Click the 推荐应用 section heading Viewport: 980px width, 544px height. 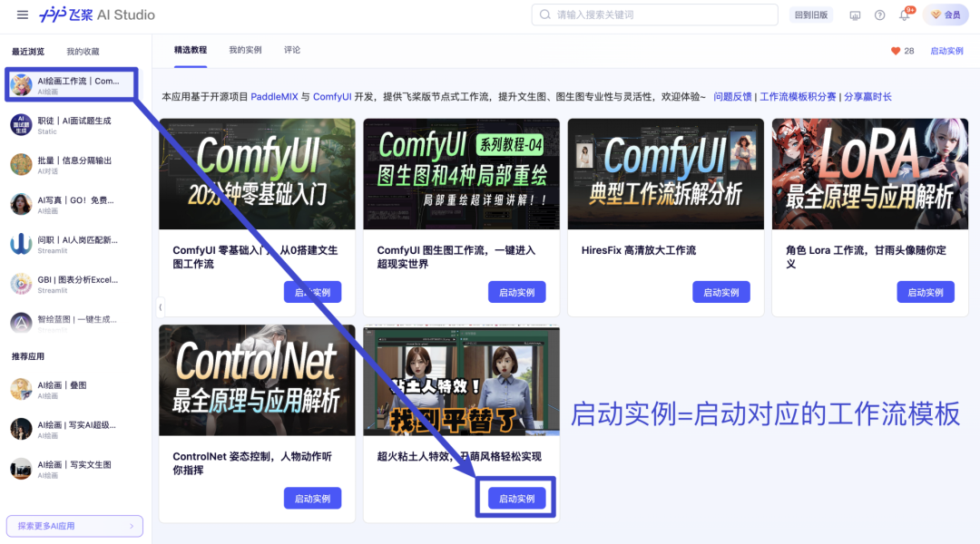coord(28,356)
